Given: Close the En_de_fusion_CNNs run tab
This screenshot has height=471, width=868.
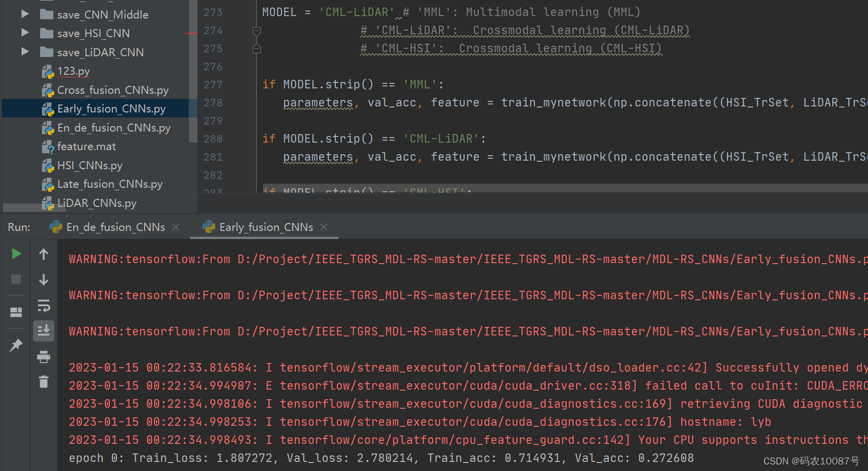Looking at the screenshot, I should pos(176,227).
